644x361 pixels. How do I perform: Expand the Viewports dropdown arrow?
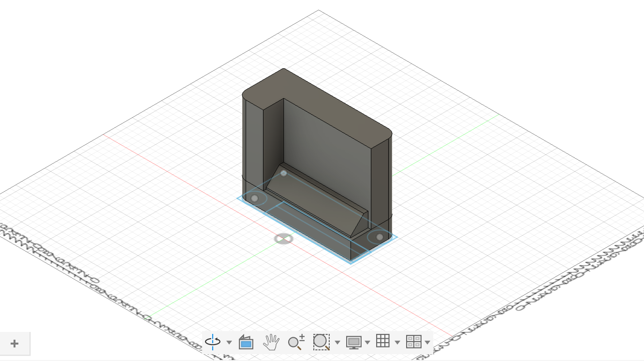pyautogui.click(x=427, y=343)
